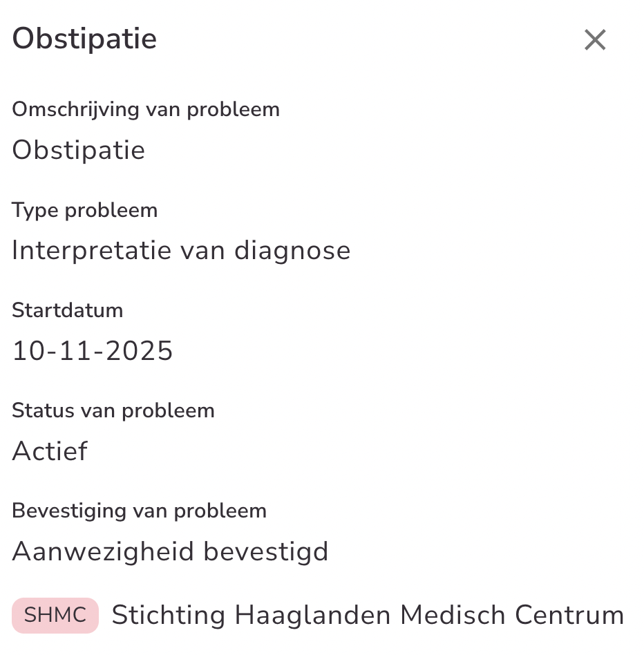Select the Bevestiging van probleem label
This screenshot has width=644, height=655.
point(139,511)
